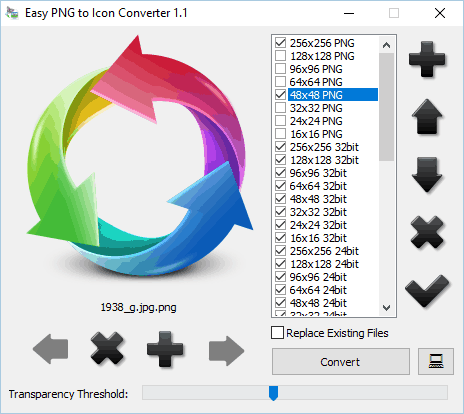Check the 128x128 PNG checkbox
The image size is (464, 414).
[x=281, y=56]
